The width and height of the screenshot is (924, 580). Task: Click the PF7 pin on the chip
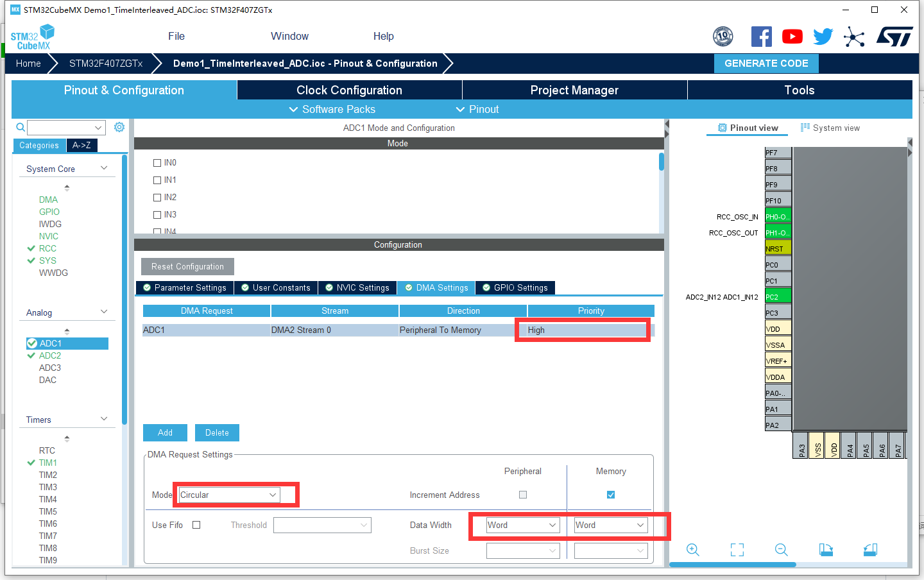pos(778,152)
